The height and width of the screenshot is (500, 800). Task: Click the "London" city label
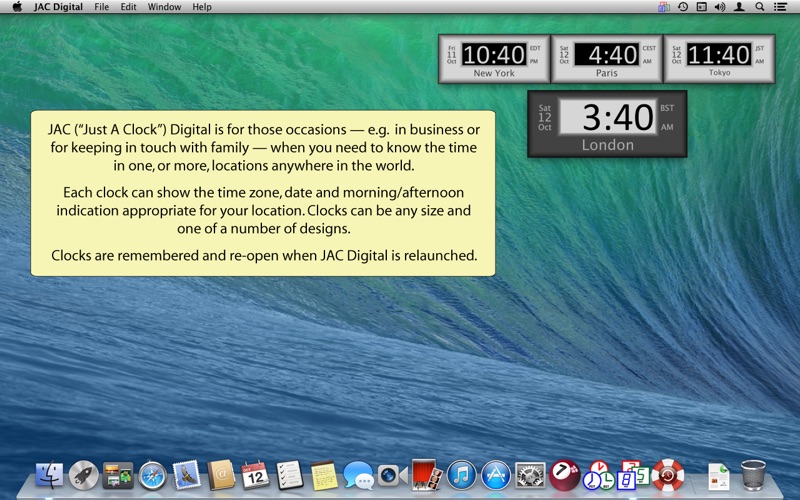pyautogui.click(x=608, y=145)
